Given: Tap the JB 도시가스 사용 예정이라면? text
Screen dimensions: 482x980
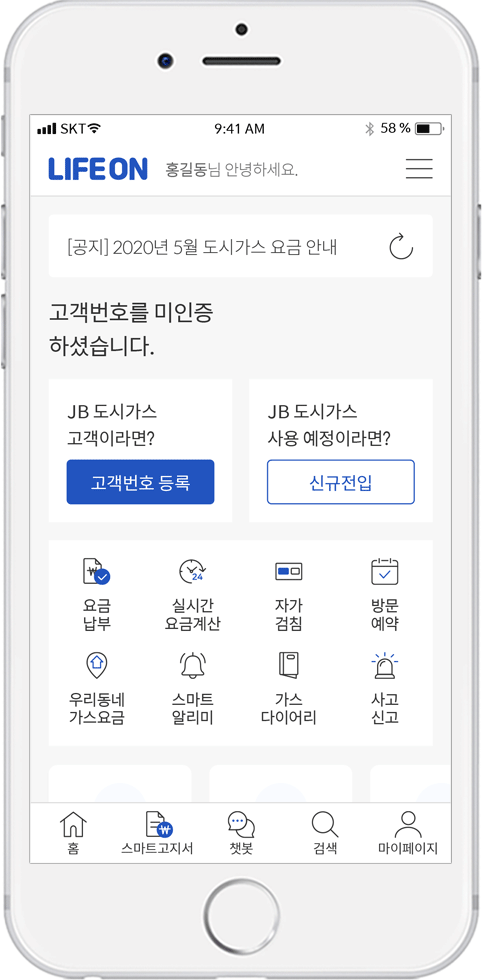Looking at the screenshot, I should coord(329,425).
